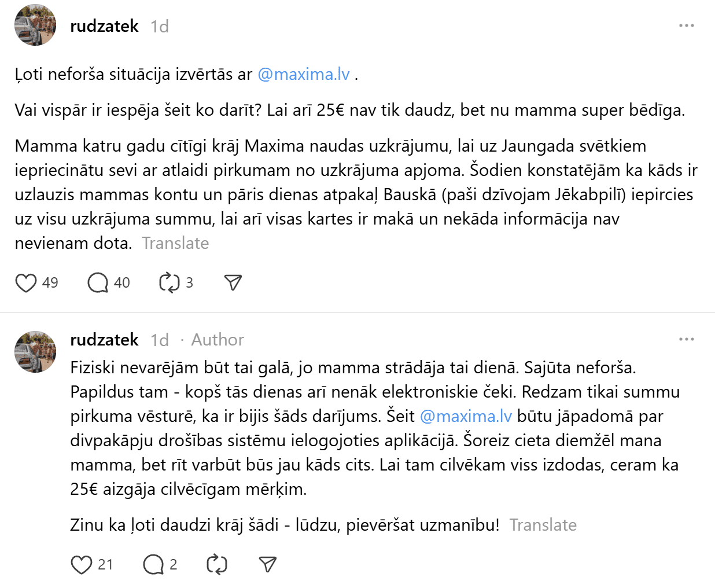Click rudzatek avatar on the reply
This screenshot has height=588, width=715.
(x=35, y=352)
